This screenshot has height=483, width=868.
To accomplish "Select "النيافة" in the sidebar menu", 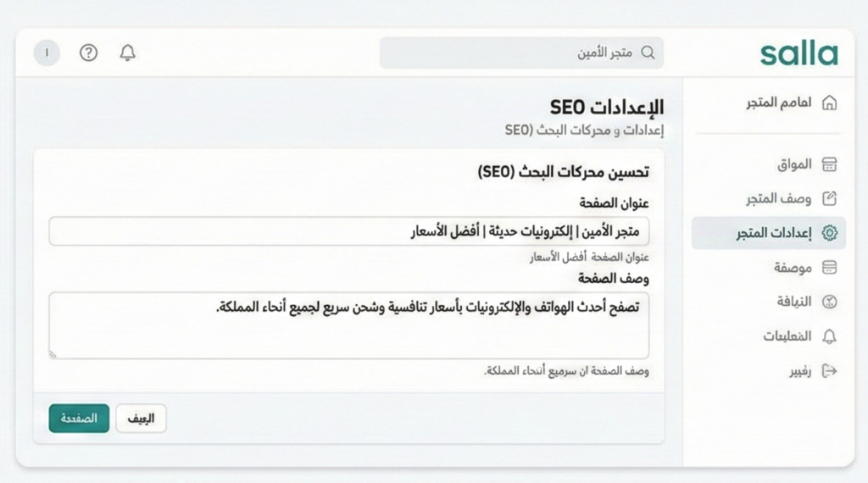I will click(x=793, y=302).
